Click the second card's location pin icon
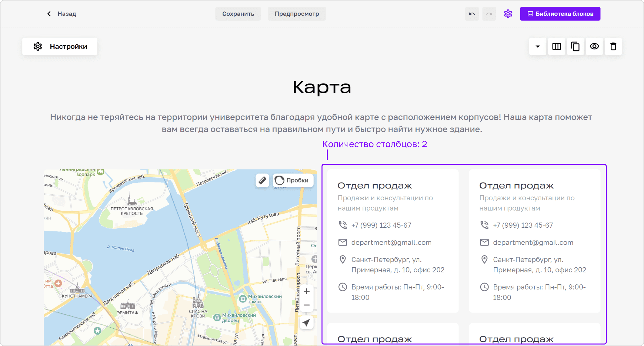644x346 pixels. pyautogui.click(x=484, y=259)
